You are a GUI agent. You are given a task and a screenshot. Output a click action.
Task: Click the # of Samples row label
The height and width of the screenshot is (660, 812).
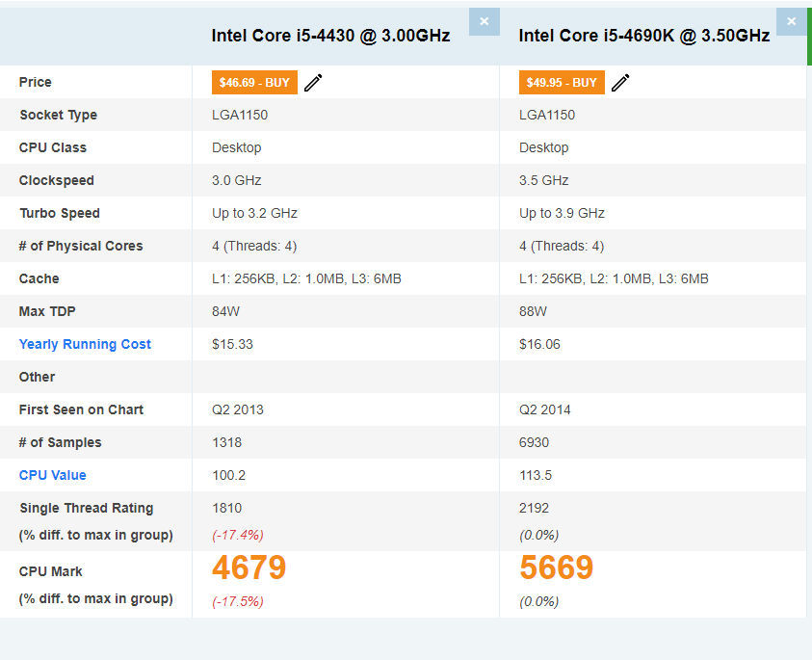(x=60, y=442)
